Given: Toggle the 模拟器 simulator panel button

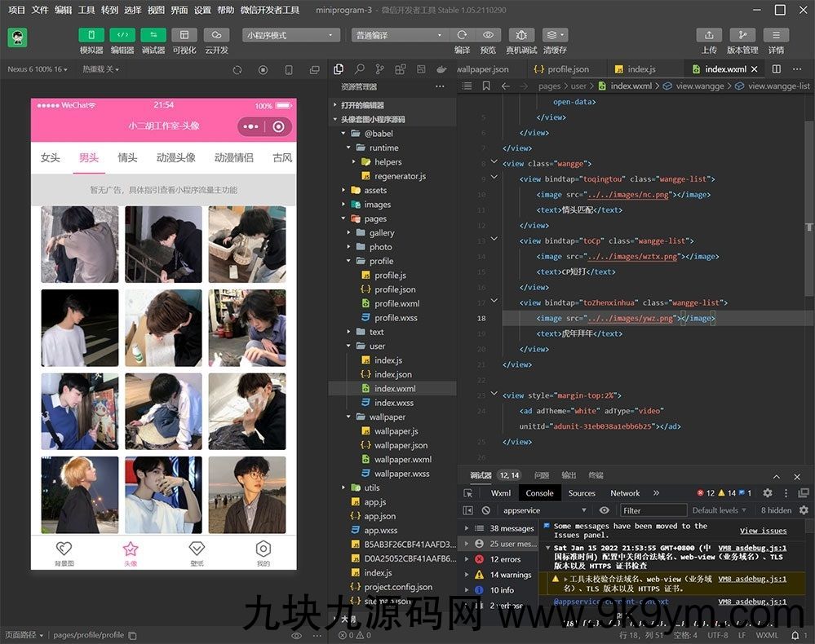Looking at the screenshot, I should (x=91, y=35).
